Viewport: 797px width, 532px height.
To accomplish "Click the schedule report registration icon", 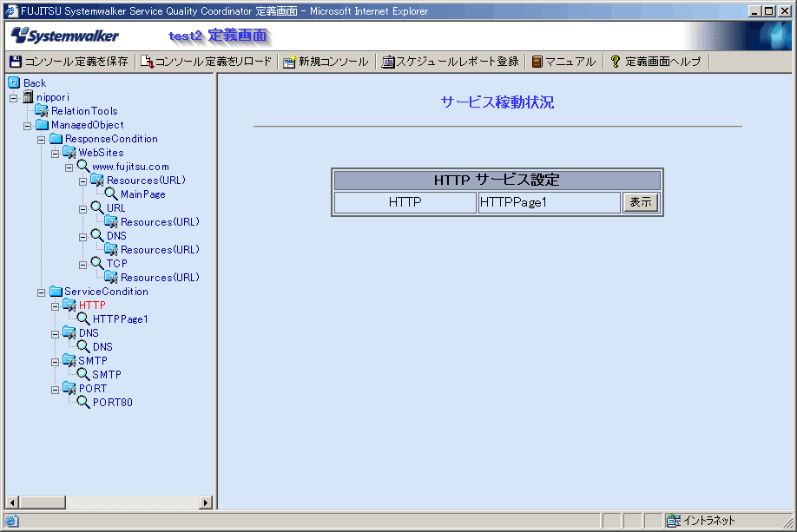I will (x=388, y=62).
